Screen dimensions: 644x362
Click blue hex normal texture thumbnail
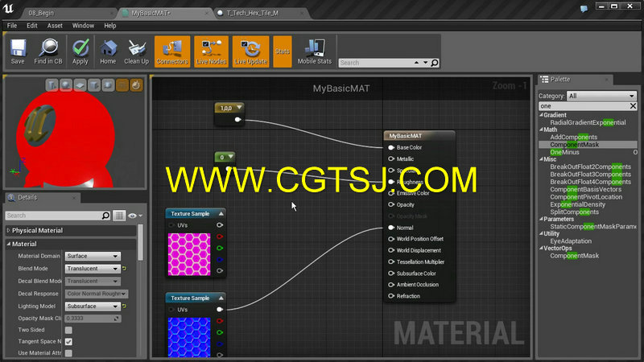pos(189,337)
